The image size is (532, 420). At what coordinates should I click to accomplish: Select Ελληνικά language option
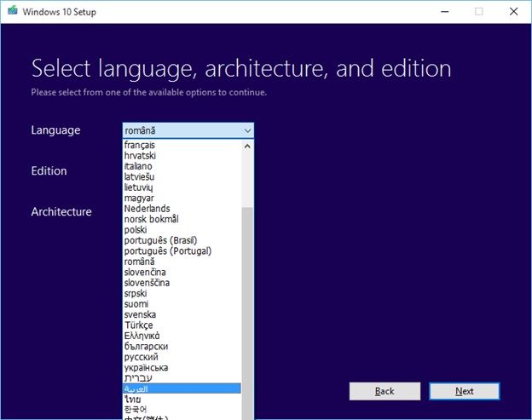182,336
